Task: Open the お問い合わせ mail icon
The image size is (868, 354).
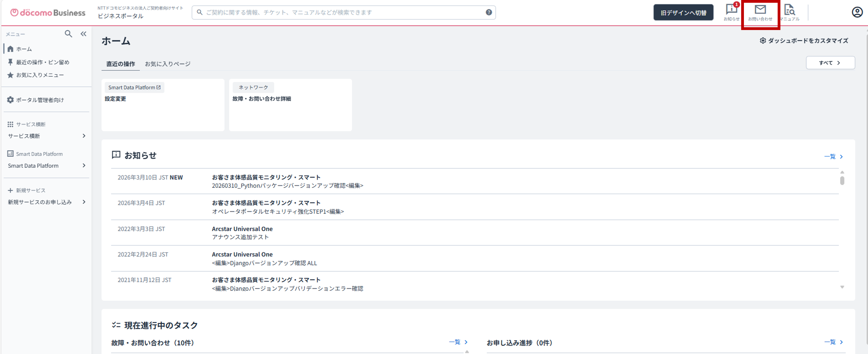Action: point(760,12)
